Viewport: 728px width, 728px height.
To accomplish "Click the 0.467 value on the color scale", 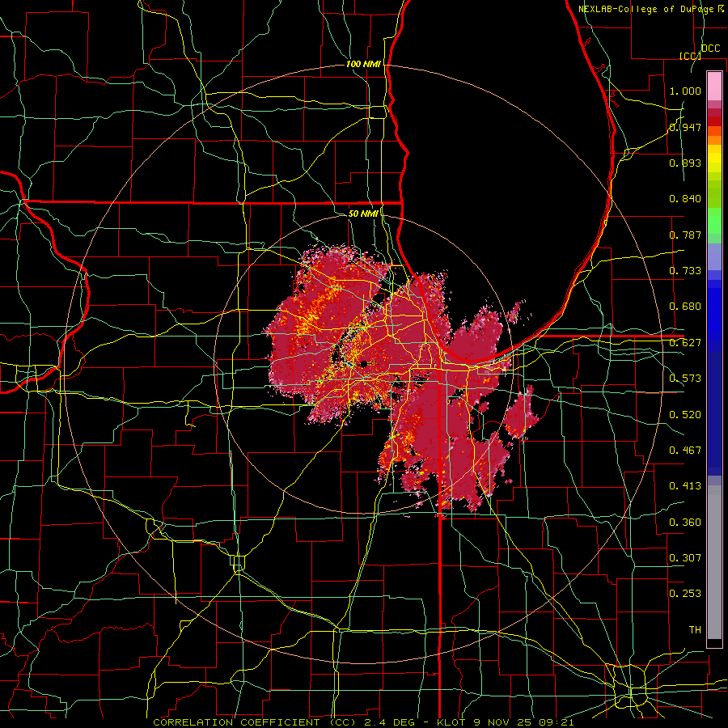I will (x=685, y=450).
